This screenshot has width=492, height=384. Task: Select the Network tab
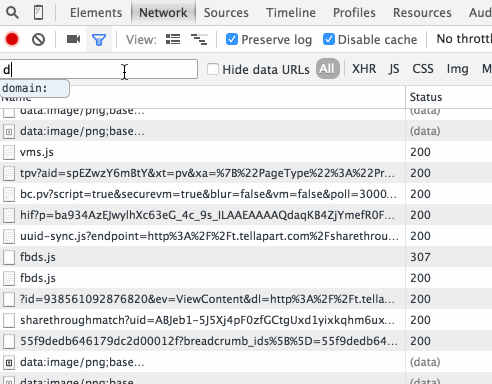163,13
